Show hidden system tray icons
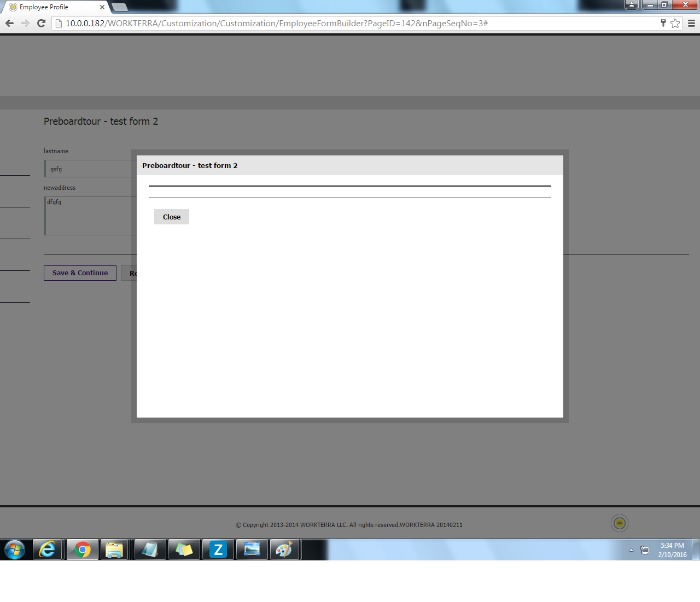The image size is (700, 602). [x=631, y=550]
